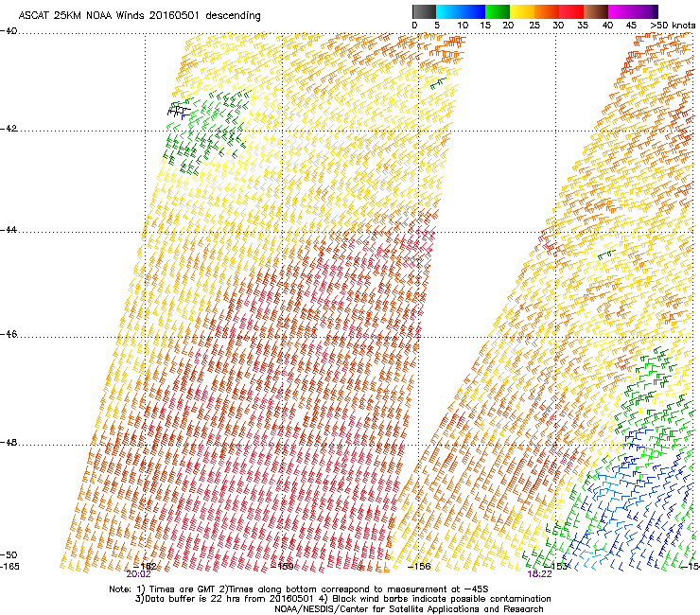This screenshot has width=700, height=615.
Task: Click the '-46' latitude axis label
Action: coord(9,334)
